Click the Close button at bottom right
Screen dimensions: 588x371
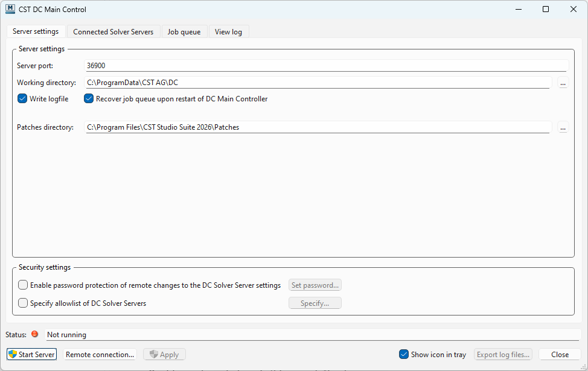pyautogui.click(x=560, y=355)
